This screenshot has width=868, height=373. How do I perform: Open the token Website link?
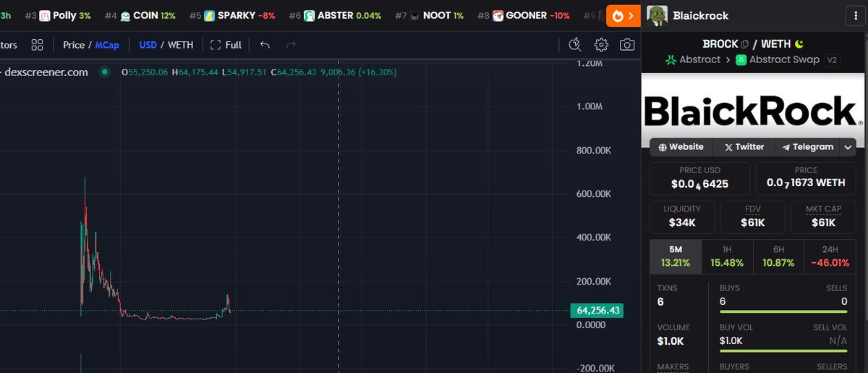[681, 147]
